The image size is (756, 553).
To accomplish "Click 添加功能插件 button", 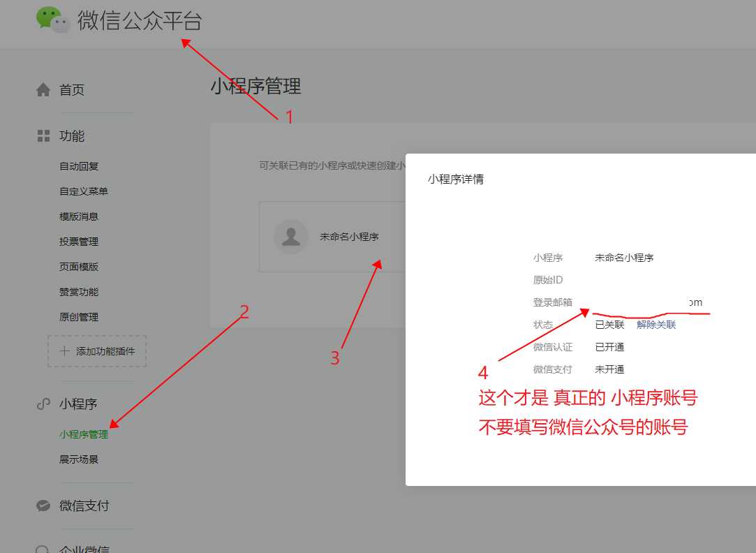I will [97, 351].
